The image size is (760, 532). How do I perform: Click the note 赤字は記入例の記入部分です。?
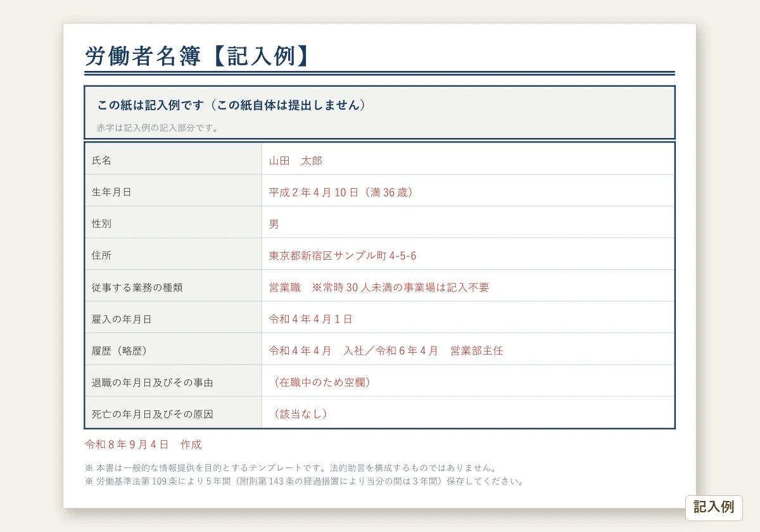coord(158,128)
